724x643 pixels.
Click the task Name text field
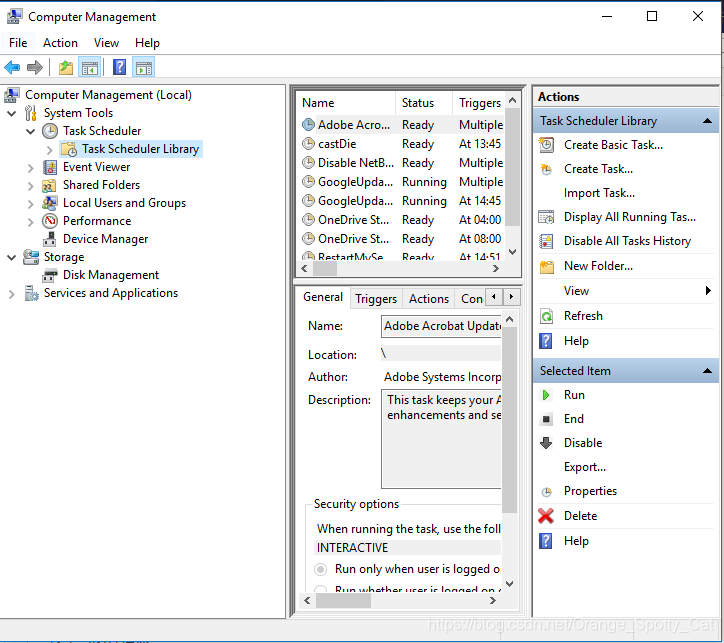pos(441,326)
